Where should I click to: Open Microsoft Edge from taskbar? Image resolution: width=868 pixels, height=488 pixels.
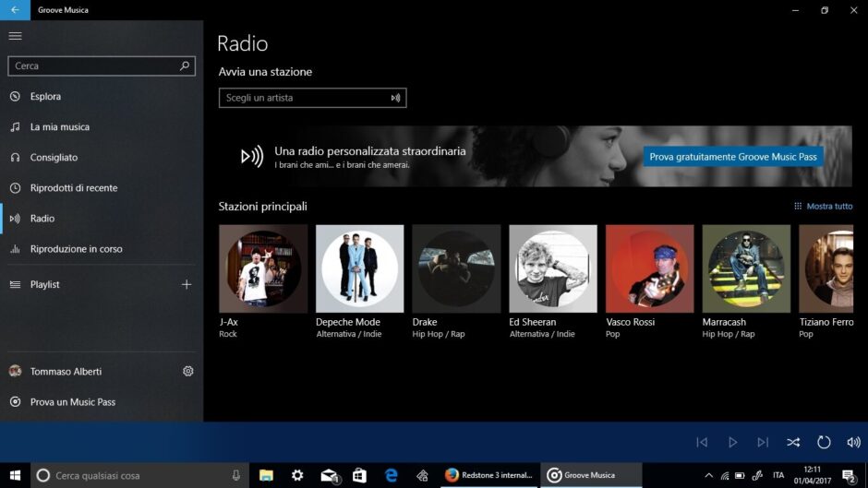[x=391, y=475]
